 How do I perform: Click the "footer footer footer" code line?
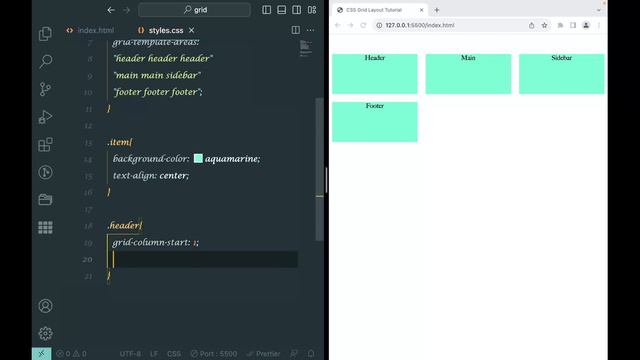pos(158,92)
